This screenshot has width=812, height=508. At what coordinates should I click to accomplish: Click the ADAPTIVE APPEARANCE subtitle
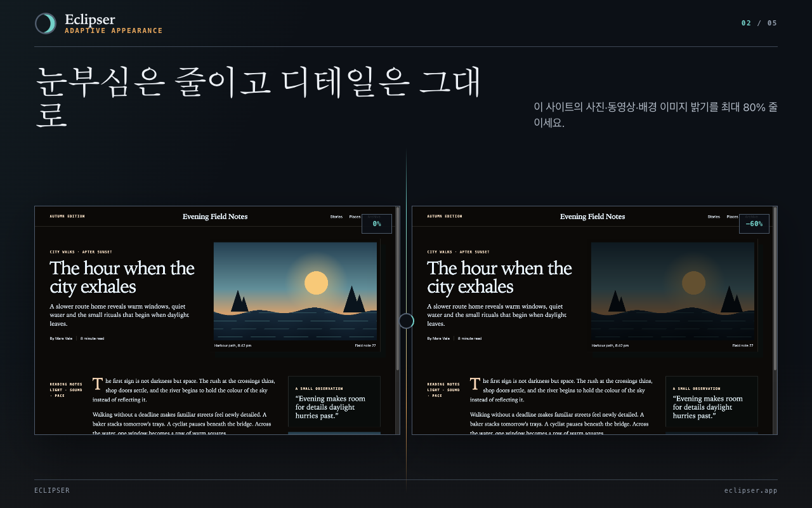click(x=114, y=30)
